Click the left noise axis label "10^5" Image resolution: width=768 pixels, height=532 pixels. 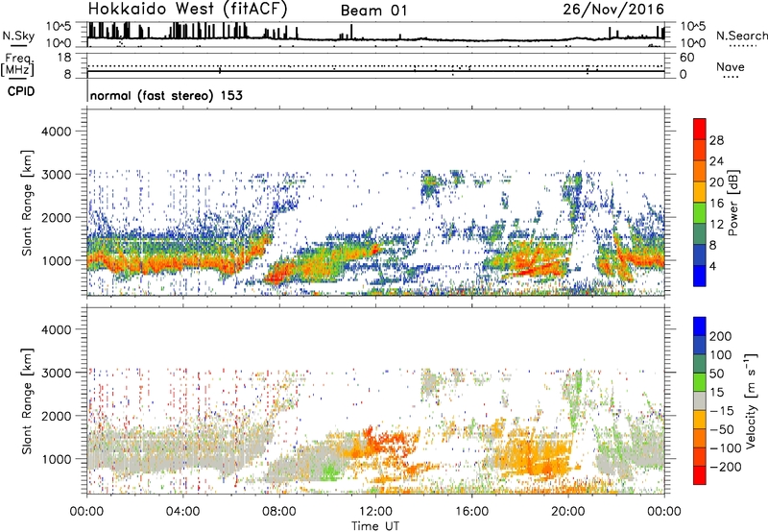pos(59,26)
